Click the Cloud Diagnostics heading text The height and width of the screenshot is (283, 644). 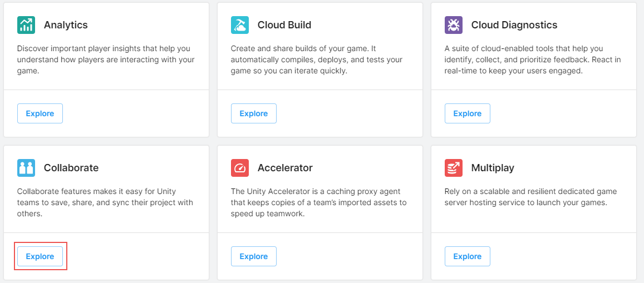(514, 25)
